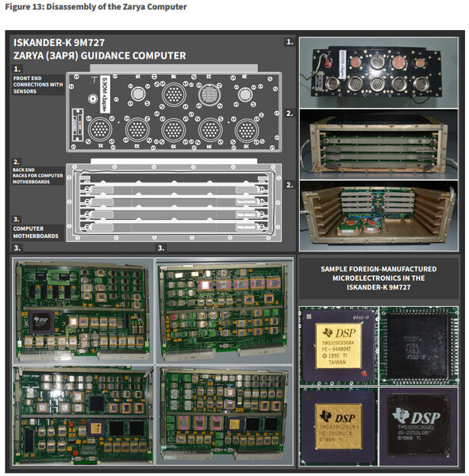The image size is (469, 476).
Task: View the rear motherboard stack photo
Action: [x=379, y=216]
